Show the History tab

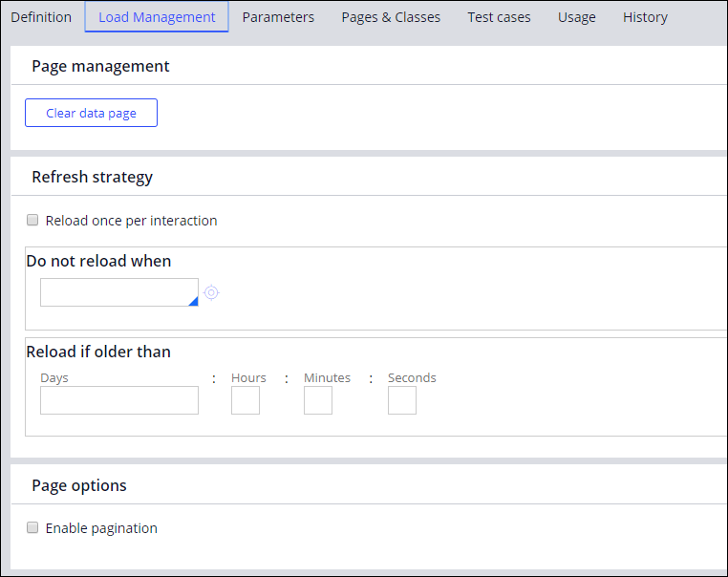click(x=645, y=17)
